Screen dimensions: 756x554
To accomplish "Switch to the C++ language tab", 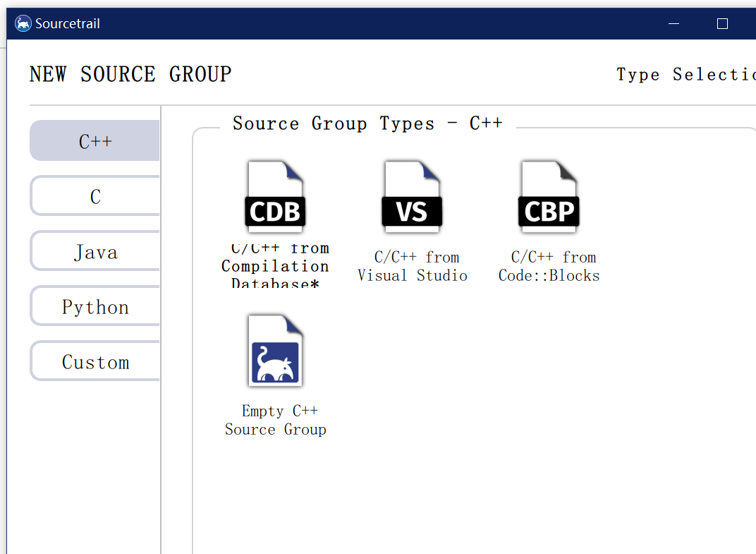I will tap(95, 141).
